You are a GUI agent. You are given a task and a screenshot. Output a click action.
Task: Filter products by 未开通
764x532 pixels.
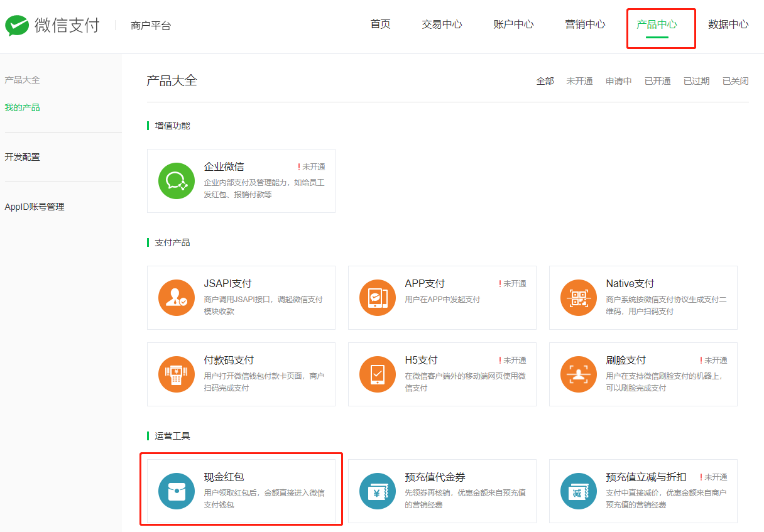click(x=579, y=81)
